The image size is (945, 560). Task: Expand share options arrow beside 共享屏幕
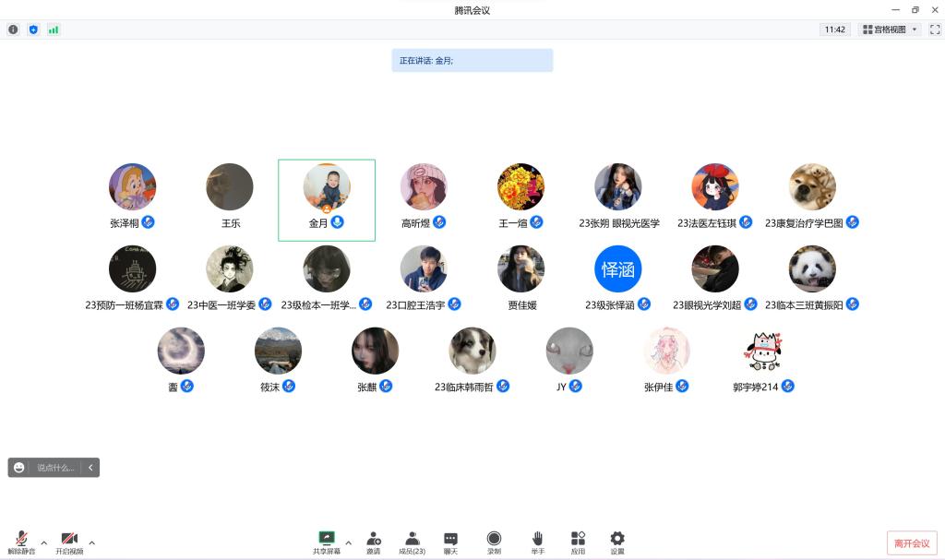348,542
